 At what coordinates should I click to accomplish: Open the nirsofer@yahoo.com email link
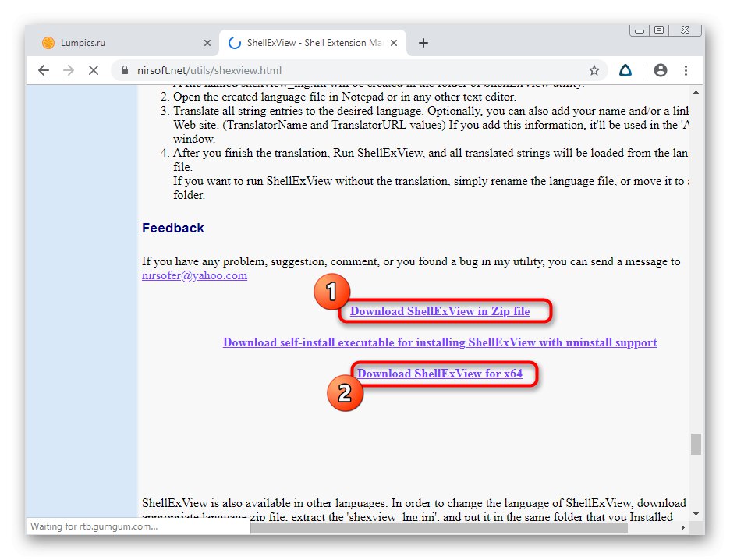195,275
